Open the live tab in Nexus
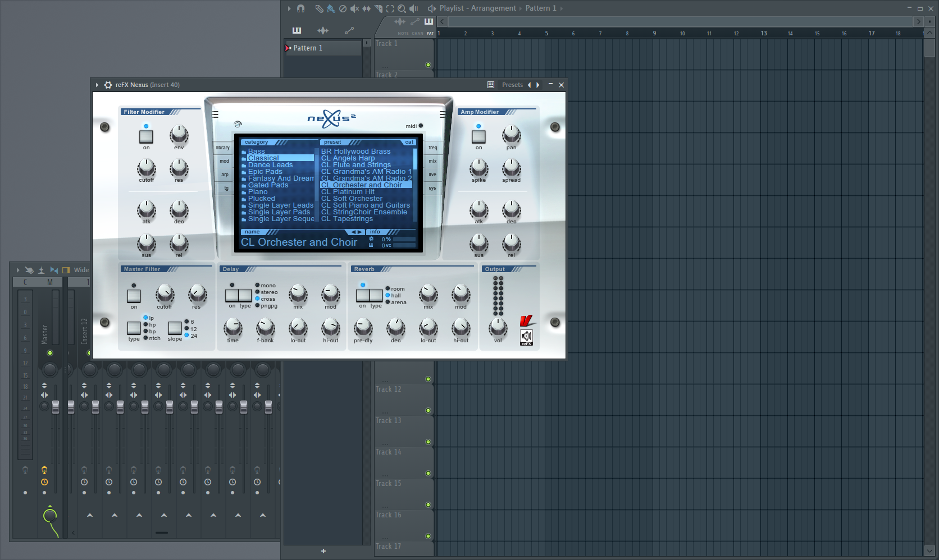This screenshot has height=560, width=939. click(x=432, y=175)
